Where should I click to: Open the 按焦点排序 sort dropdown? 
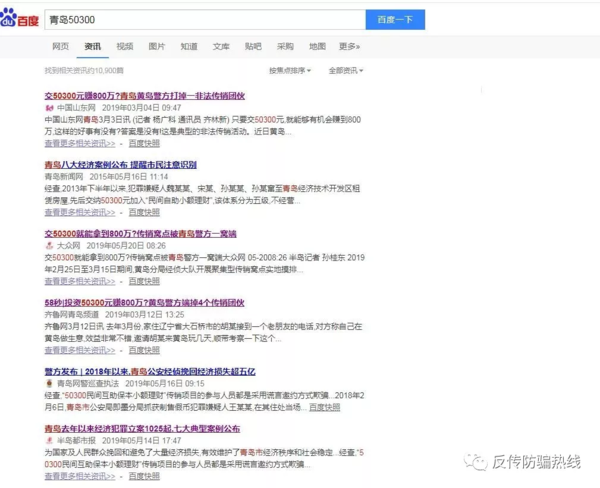point(291,71)
